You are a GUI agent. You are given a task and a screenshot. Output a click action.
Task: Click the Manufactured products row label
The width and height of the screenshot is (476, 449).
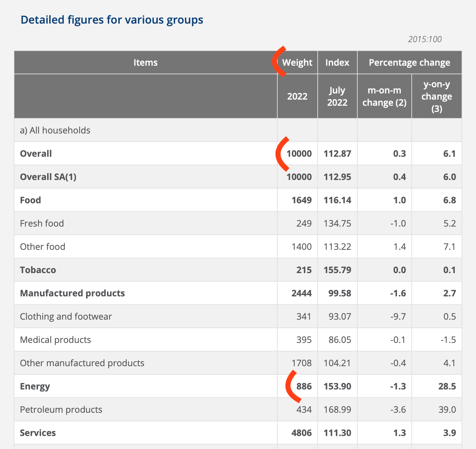72,293
